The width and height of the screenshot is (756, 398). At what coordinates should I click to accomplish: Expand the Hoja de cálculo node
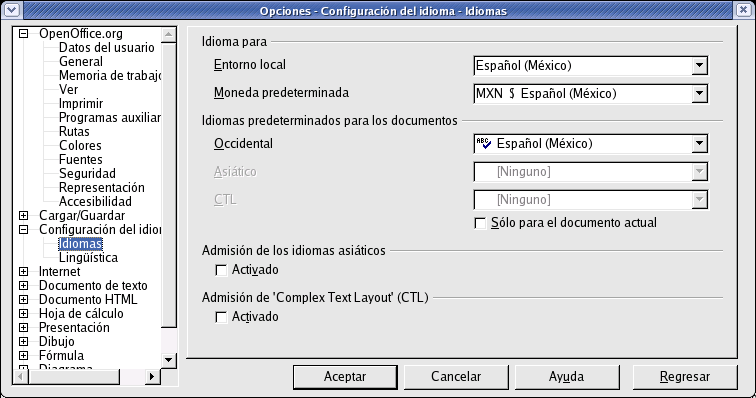[x=23, y=314]
